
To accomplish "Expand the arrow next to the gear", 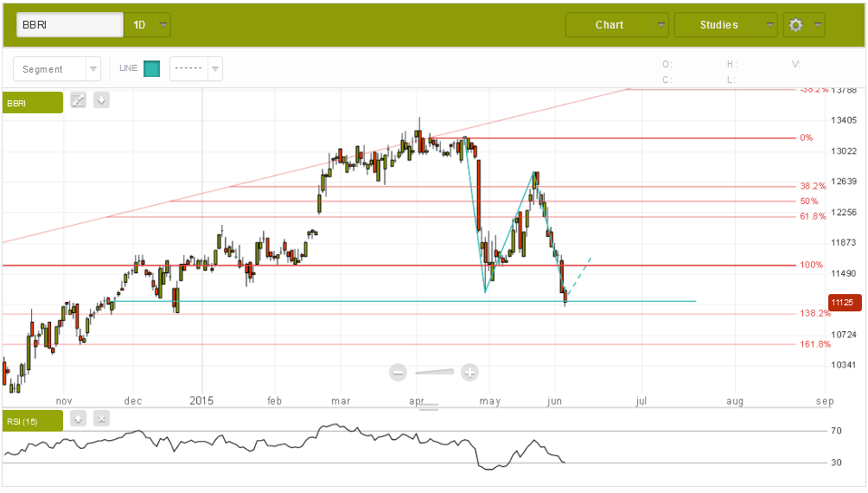I will (x=818, y=25).
